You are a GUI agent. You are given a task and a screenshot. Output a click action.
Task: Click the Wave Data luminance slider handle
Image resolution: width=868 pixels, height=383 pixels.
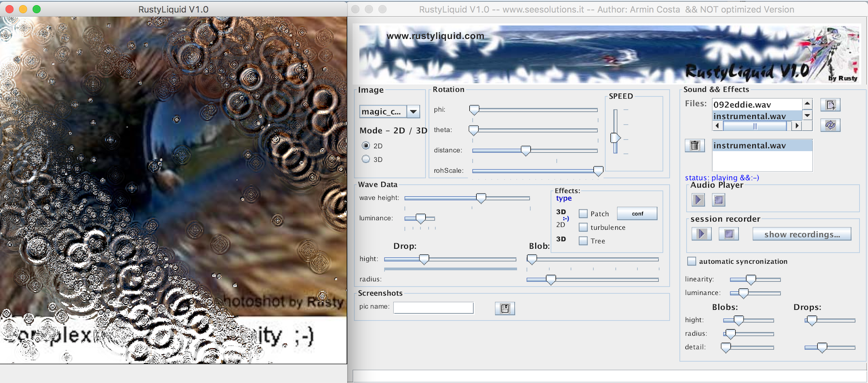pos(420,219)
